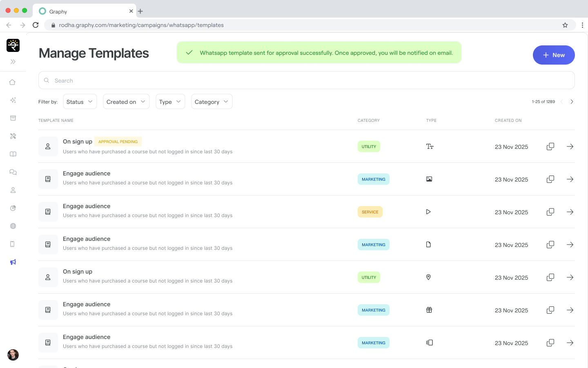Click the megaphone marketing icon in sidebar
This screenshot has height=368, width=588.
[x=13, y=262]
